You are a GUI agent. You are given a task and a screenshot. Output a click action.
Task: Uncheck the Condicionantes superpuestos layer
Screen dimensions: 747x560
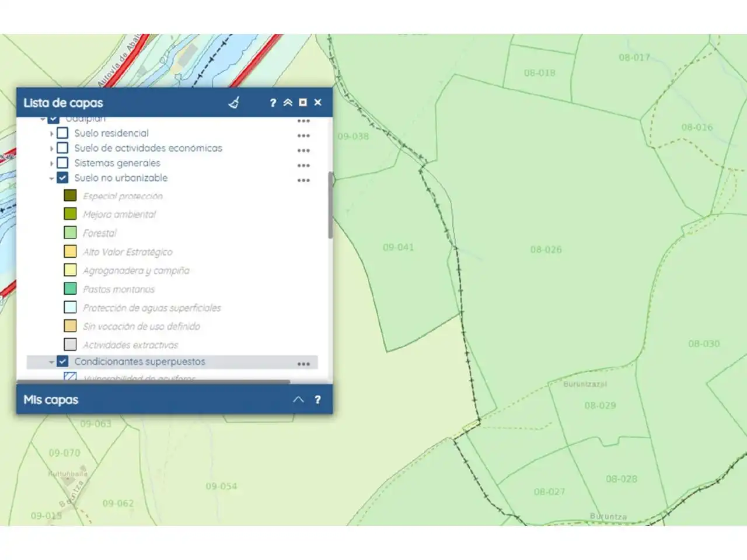62,362
